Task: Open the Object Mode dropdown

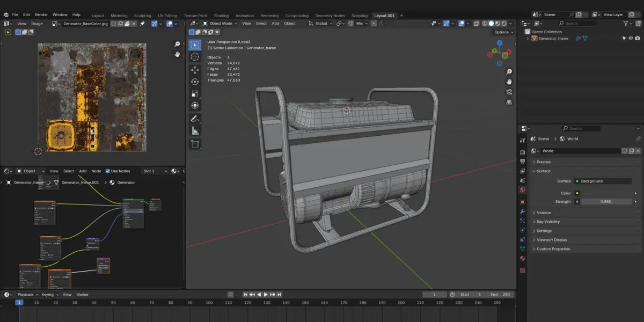Action: pos(219,24)
